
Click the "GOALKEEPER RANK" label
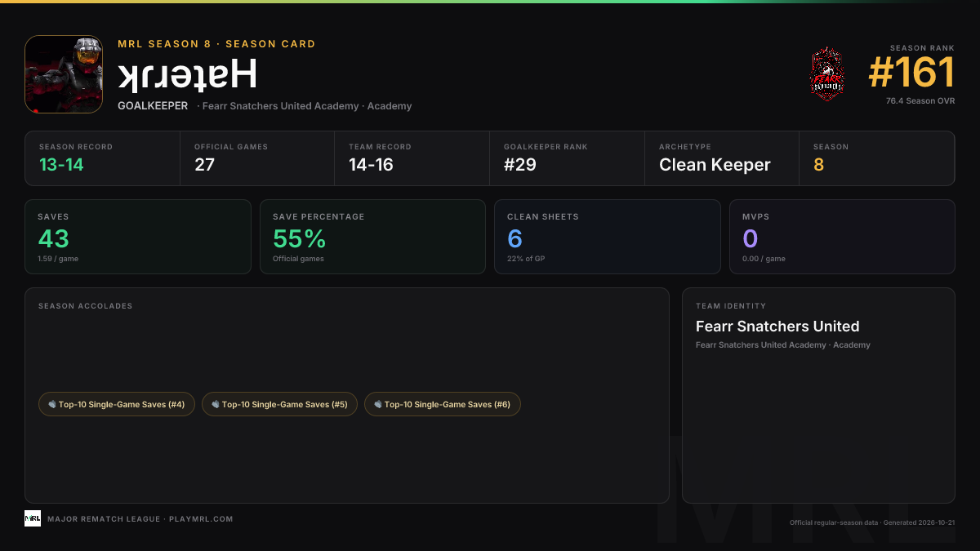(x=546, y=147)
